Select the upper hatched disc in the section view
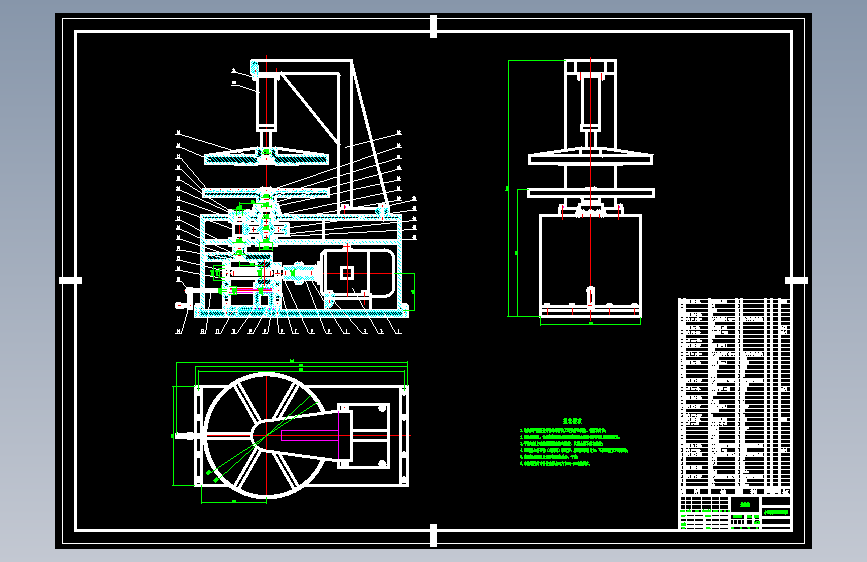The width and height of the screenshot is (867, 562). click(x=266, y=157)
